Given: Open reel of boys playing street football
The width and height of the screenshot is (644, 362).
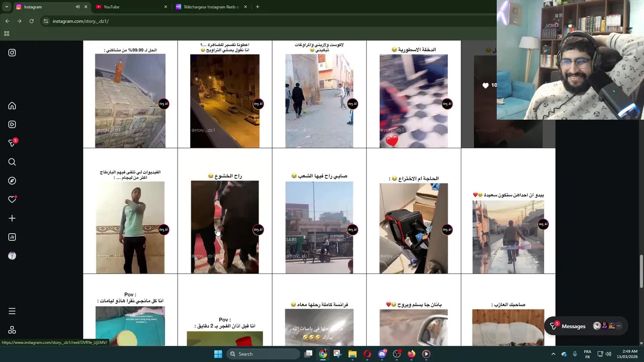Looking at the screenshot, I should pyautogui.click(x=319, y=95).
